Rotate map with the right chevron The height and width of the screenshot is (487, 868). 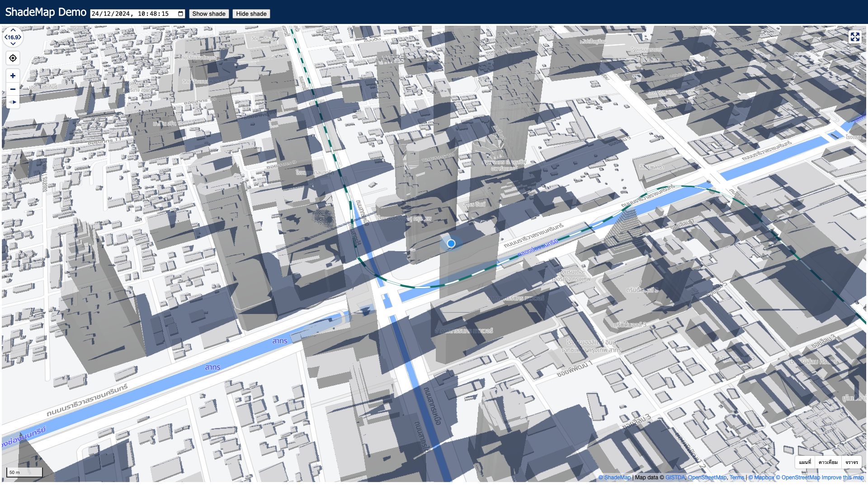tap(21, 37)
